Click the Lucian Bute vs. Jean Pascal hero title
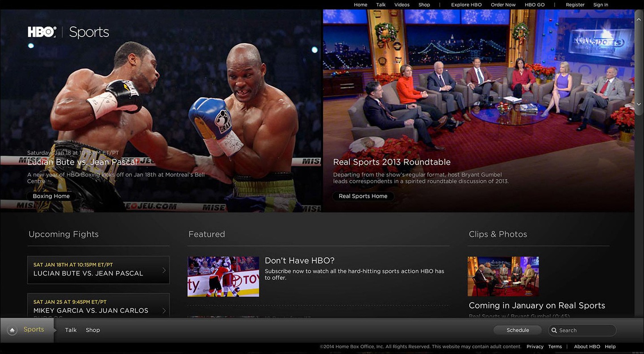This screenshot has width=644, height=354. pos(82,162)
